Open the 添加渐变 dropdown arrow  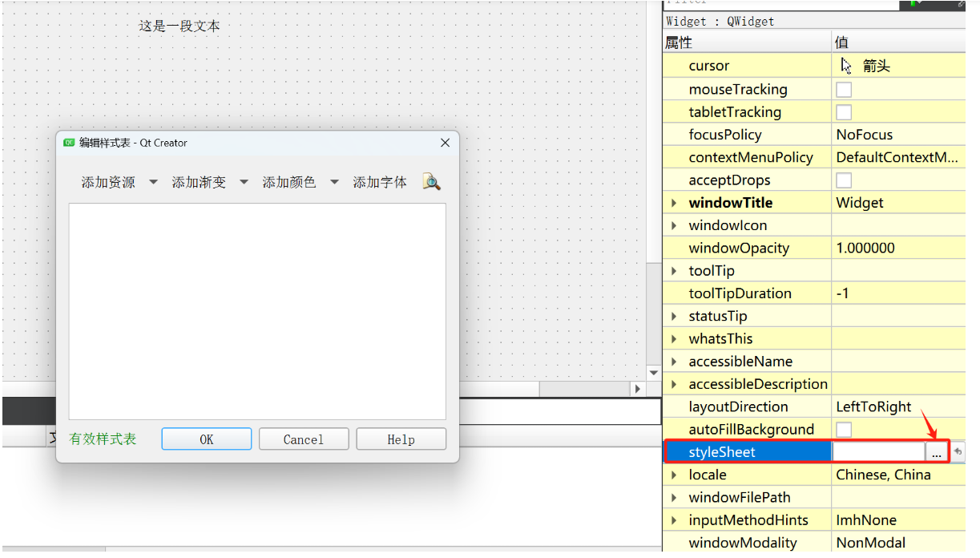(x=244, y=183)
